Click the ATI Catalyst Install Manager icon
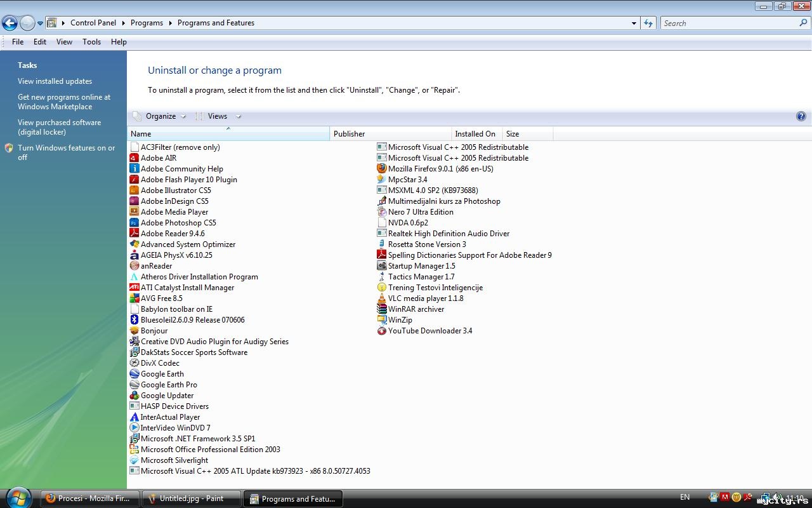 pos(134,288)
